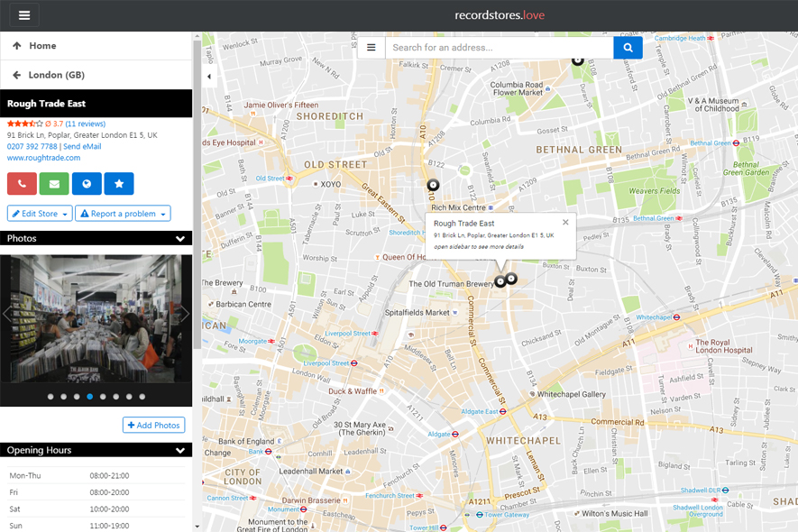
Task: Select the sixth photo carousel dot
Action: tap(116, 397)
